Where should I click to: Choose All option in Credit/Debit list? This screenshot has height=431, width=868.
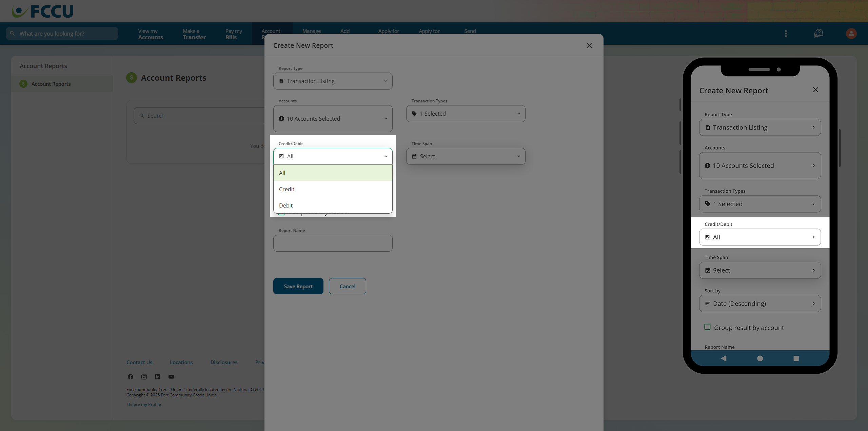(x=333, y=173)
